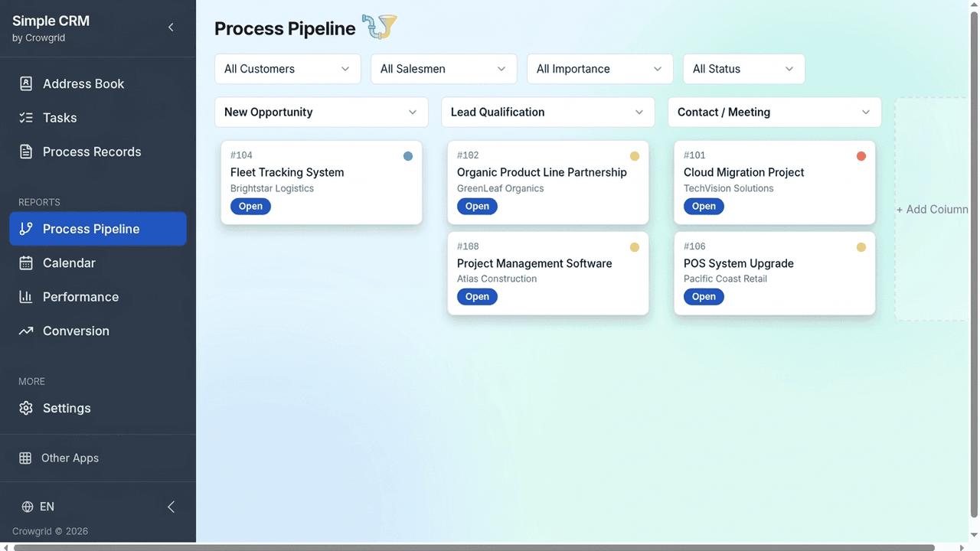Click the Performance bar chart icon

tap(26, 297)
